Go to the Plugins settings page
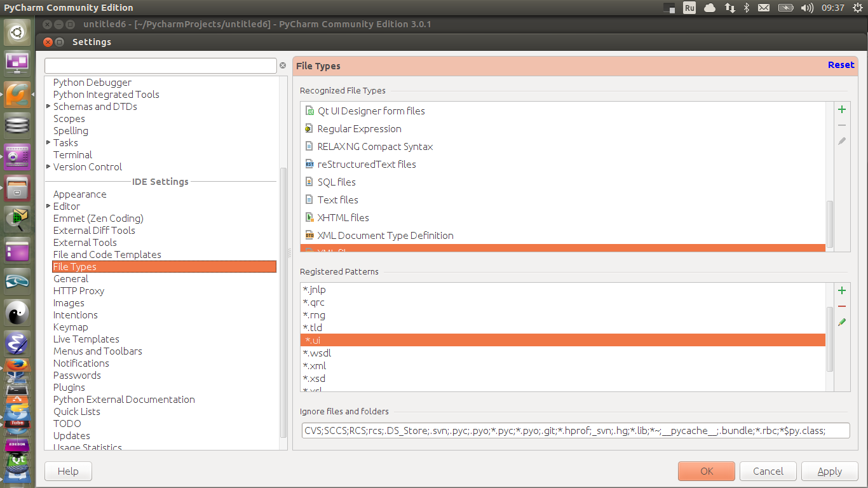 tap(69, 388)
